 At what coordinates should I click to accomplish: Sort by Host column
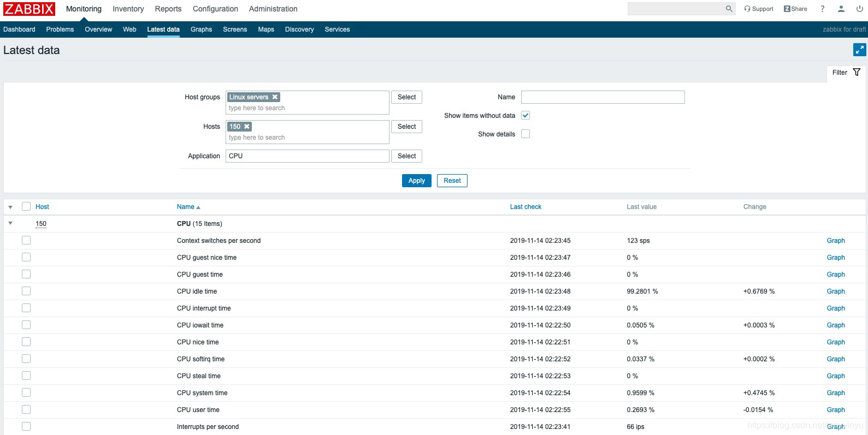coord(42,207)
